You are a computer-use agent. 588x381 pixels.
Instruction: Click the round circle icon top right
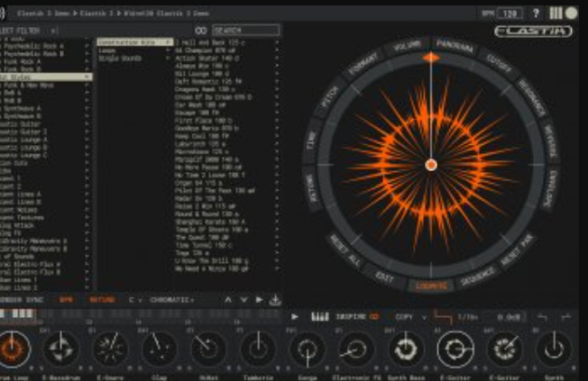coord(571,14)
